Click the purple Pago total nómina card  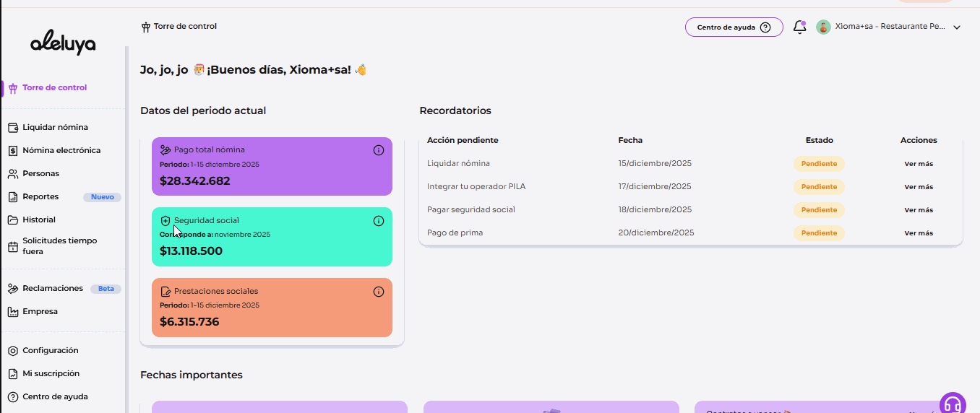click(272, 173)
